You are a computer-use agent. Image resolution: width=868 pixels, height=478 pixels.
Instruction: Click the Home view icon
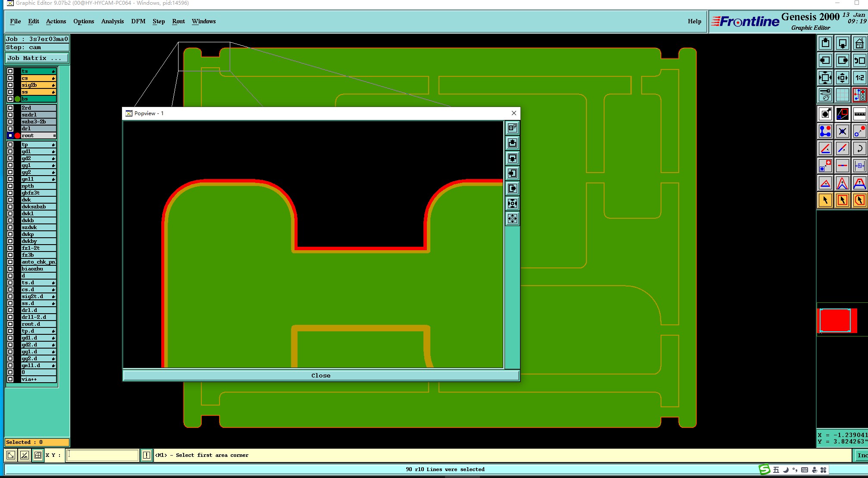pos(859,43)
